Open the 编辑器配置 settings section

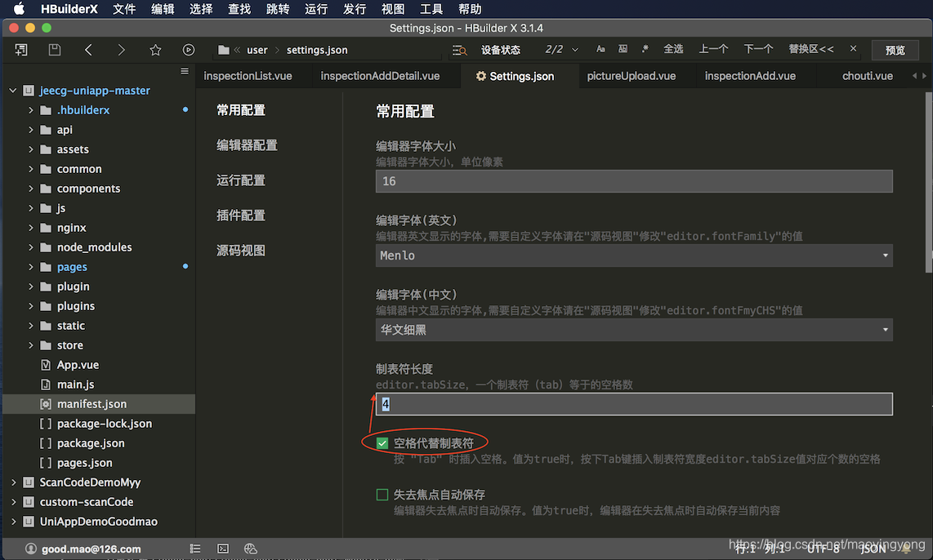click(x=247, y=145)
